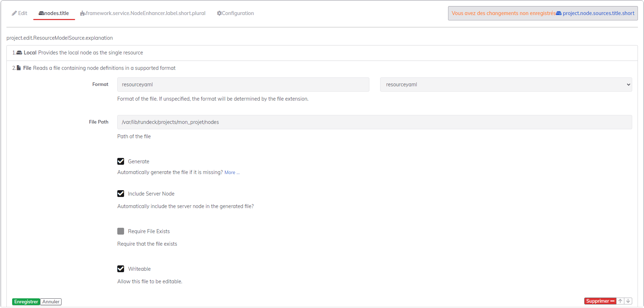
Task: Click the Enregistrer button
Action: (x=26, y=302)
